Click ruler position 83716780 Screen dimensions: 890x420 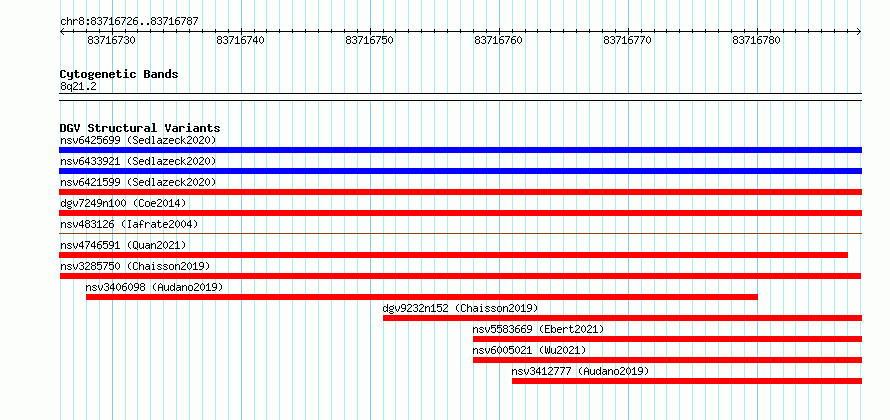point(757,40)
